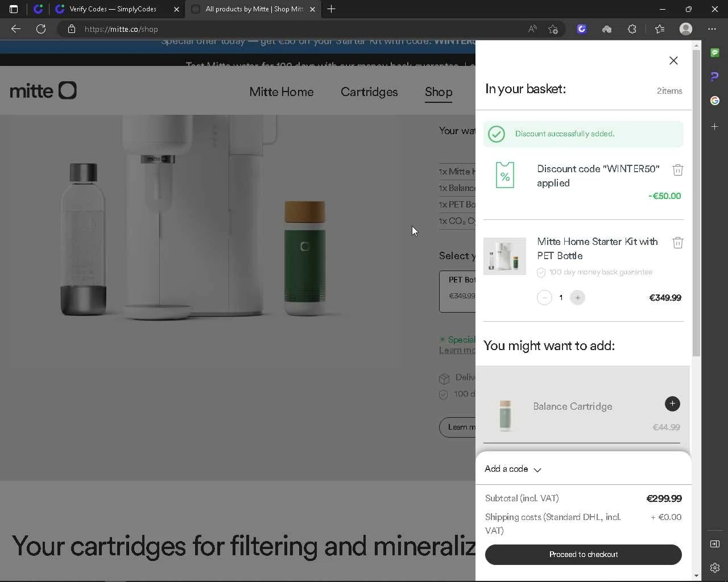Open the Starter Kit product thumbnail

coord(504,256)
